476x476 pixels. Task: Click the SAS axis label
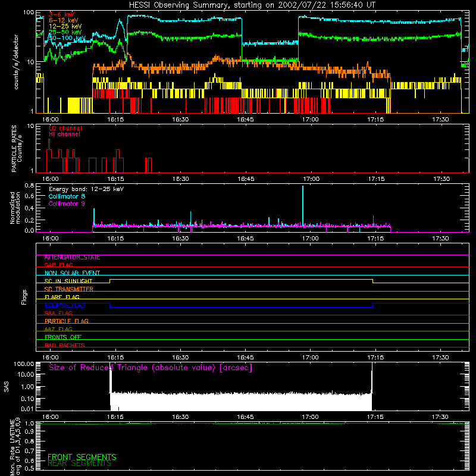click(x=7, y=387)
